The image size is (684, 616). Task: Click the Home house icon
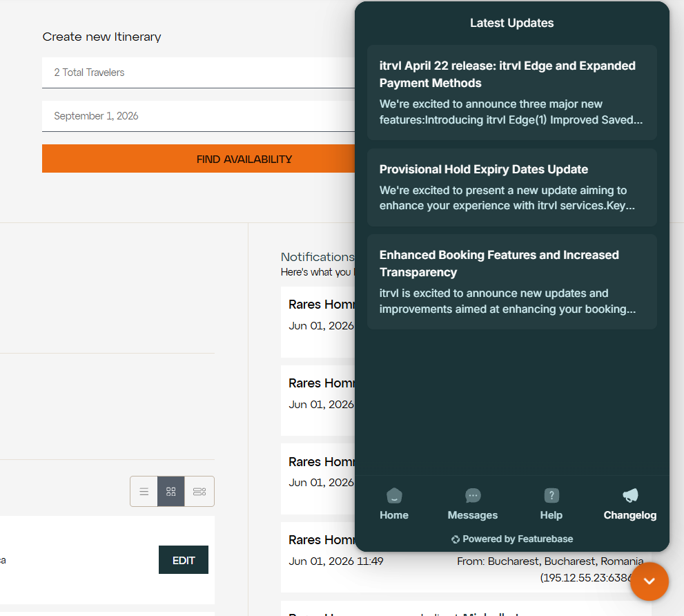click(x=394, y=496)
